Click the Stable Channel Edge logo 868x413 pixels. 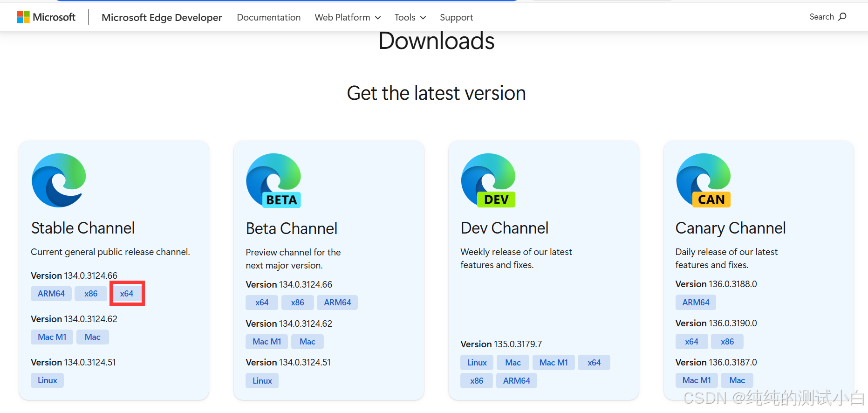(59, 180)
